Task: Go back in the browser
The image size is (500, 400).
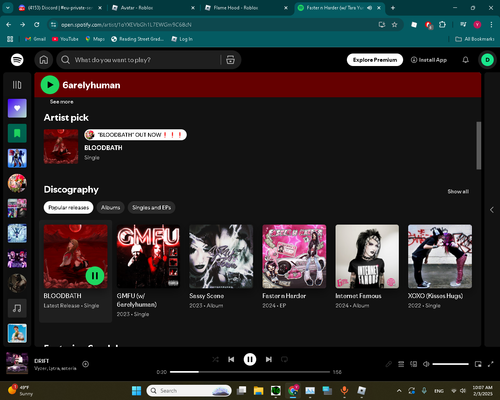Action: tap(9, 24)
